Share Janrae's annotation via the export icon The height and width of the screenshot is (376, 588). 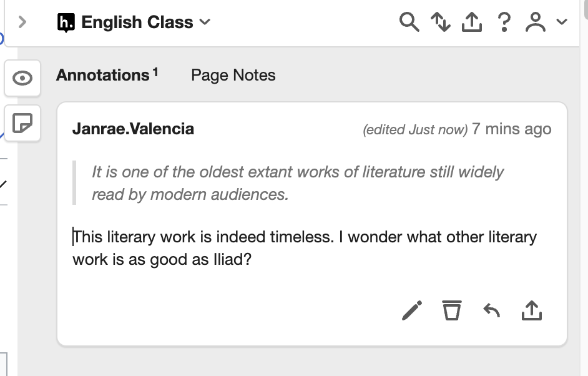point(531,310)
